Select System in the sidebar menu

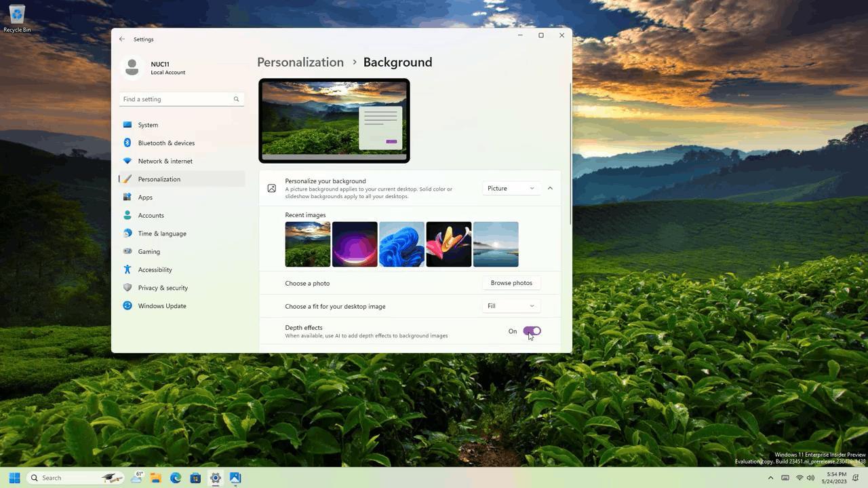tap(148, 125)
